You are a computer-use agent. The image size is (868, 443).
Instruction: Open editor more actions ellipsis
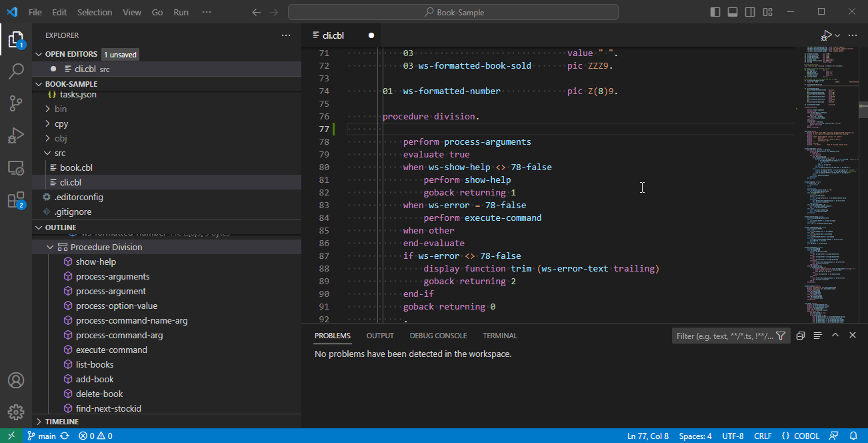click(853, 35)
